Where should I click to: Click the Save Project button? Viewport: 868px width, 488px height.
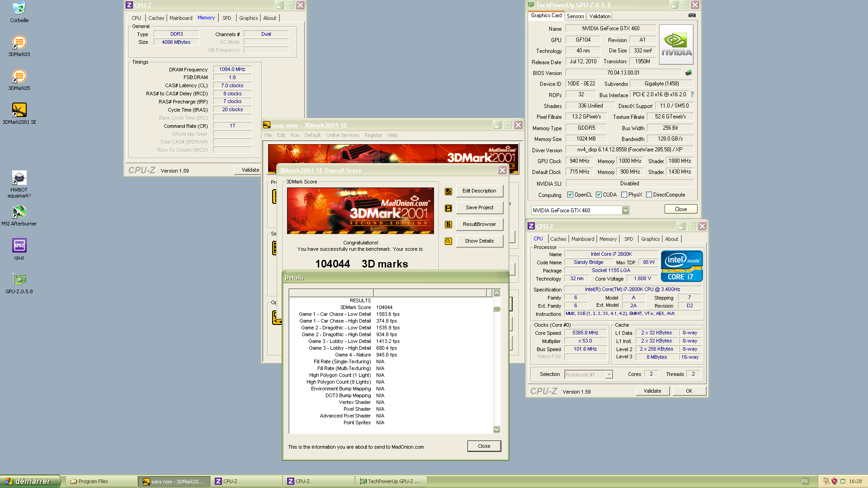[x=479, y=207]
